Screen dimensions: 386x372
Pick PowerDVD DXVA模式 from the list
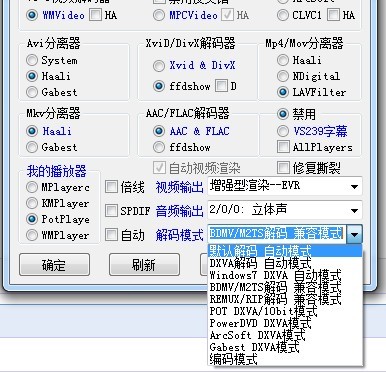285,323
